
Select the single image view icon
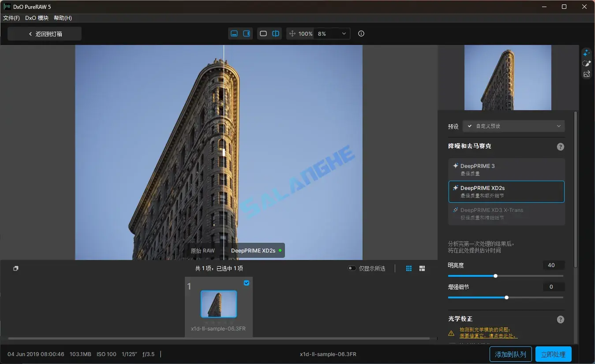click(x=263, y=33)
